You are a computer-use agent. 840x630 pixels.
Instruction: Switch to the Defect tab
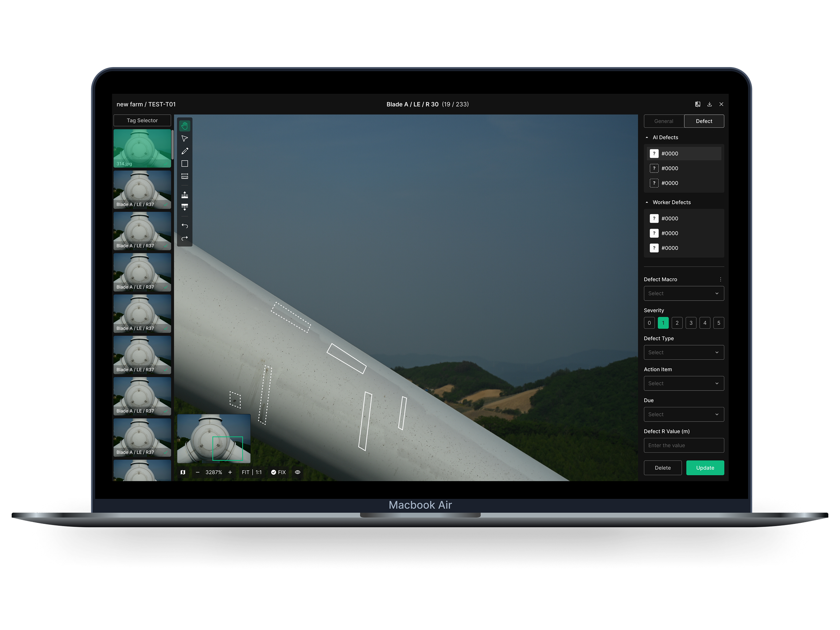click(x=704, y=121)
